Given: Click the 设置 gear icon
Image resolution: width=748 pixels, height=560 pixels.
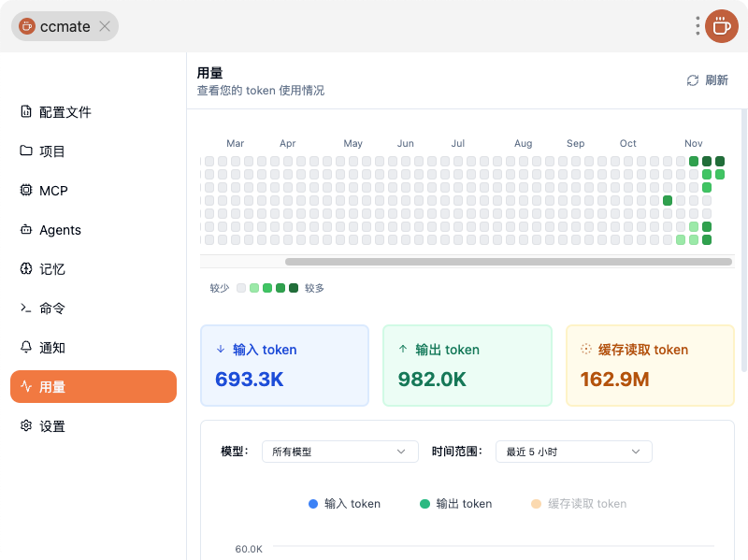Looking at the screenshot, I should pyautogui.click(x=26, y=426).
